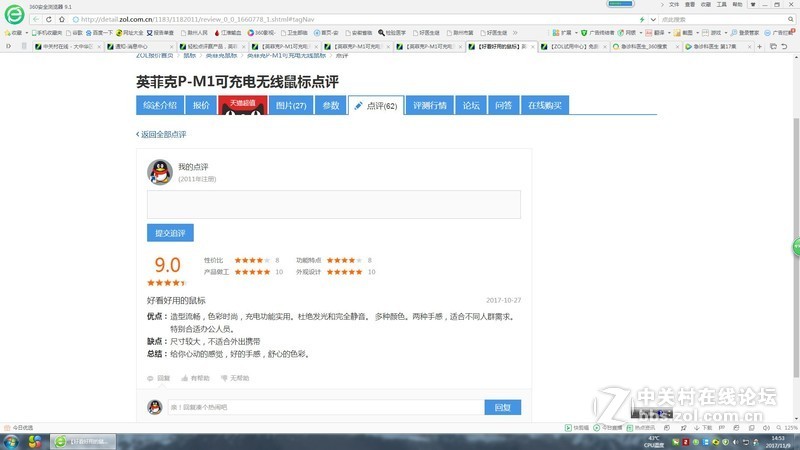Click the 返回全部点评 link

[161, 134]
